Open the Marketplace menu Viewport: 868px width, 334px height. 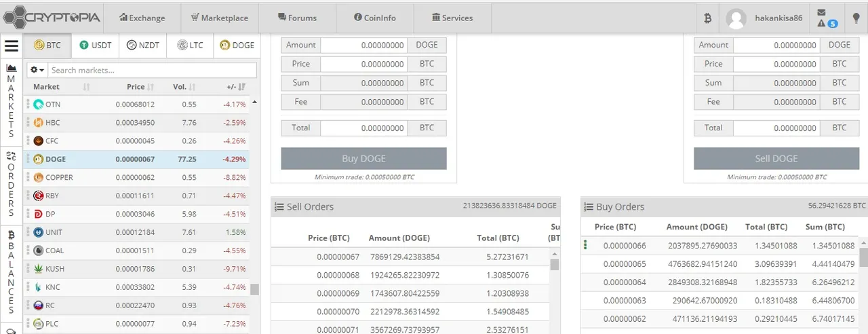(x=220, y=18)
